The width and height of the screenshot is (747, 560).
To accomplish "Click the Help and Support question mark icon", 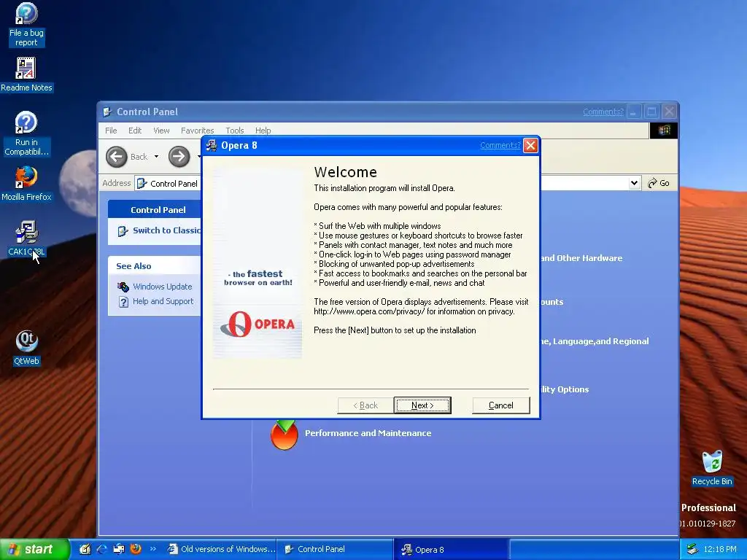I will click(123, 302).
